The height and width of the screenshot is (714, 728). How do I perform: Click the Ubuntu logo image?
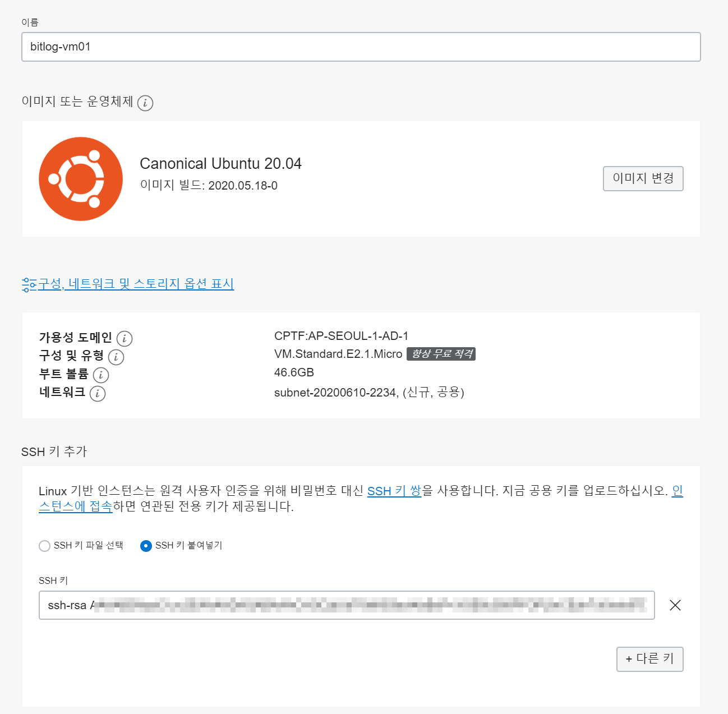point(81,179)
